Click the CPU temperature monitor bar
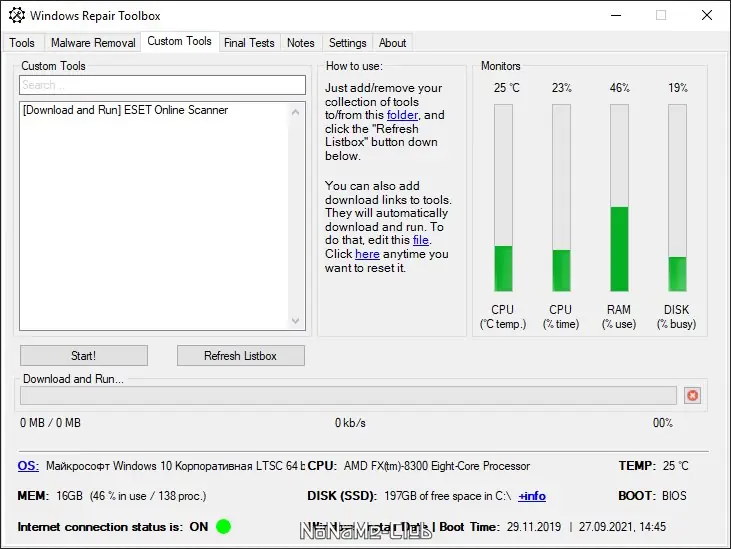Screen dimensions: 731x549 [503, 198]
